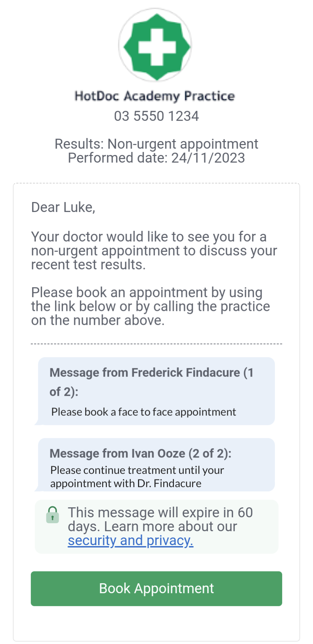Click the green padlock security icon
Screen dimensions: 313x644
coord(52,515)
